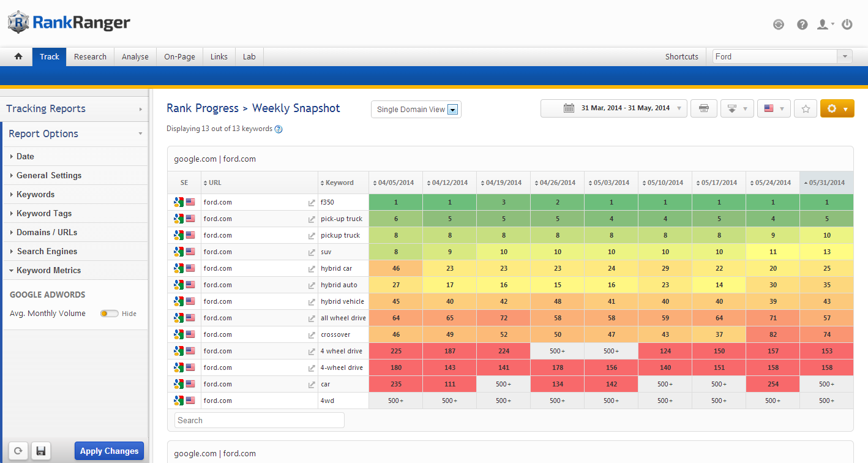This screenshot has height=463, width=868.
Task: Click the Apply Changes button
Action: (x=109, y=451)
